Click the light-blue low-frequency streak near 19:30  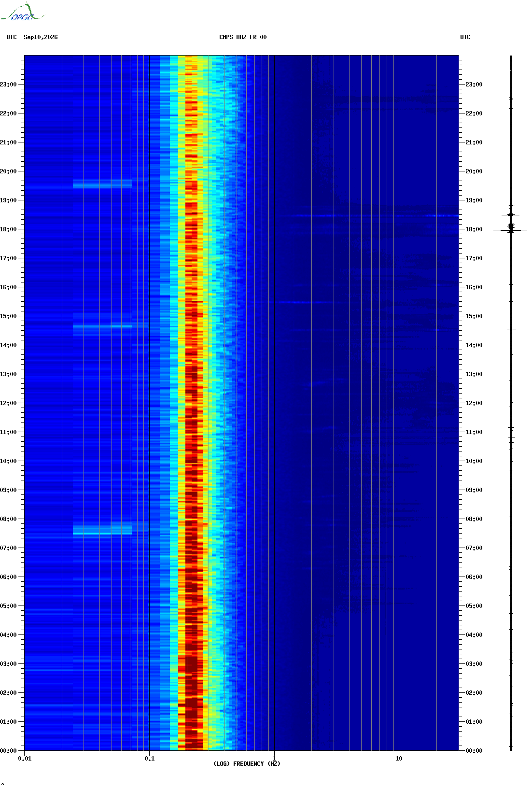[x=102, y=184]
